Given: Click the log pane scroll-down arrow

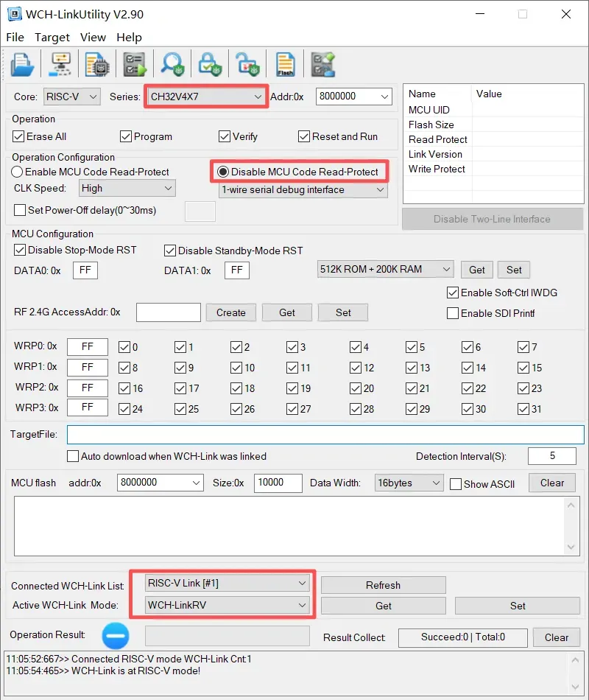Looking at the screenshot, I should click(575, 687).
